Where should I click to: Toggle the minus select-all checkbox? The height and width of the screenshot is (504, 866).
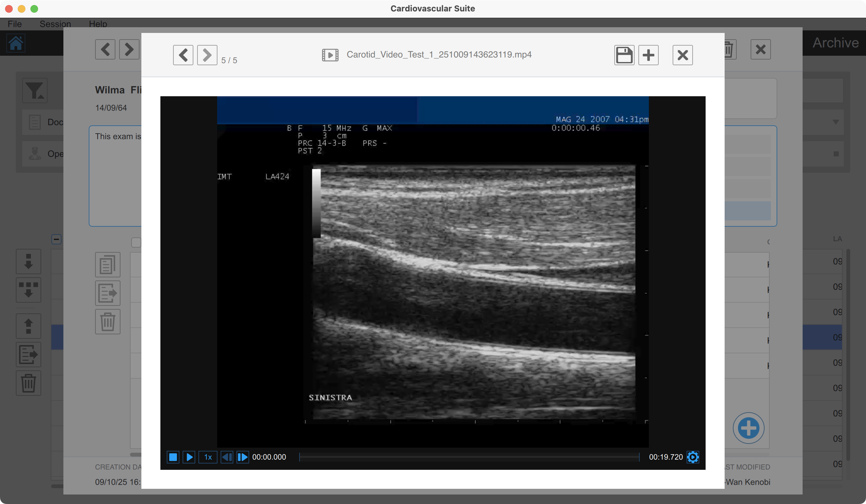coord(56,239)
